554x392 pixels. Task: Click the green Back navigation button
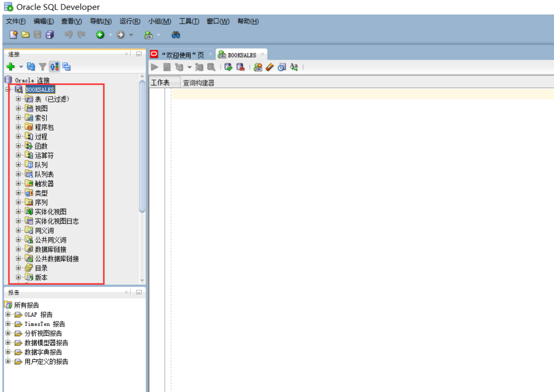point(100,35)
